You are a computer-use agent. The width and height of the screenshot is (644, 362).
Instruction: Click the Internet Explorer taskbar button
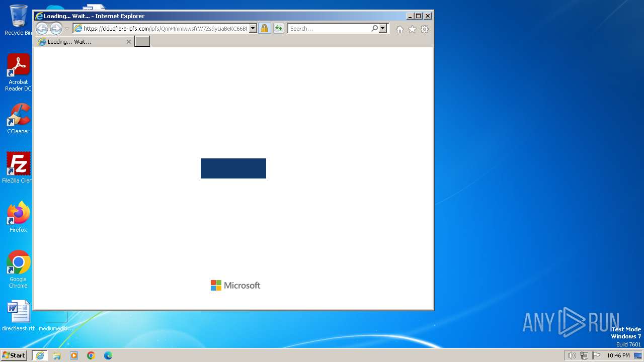click(x=39, y=355)
